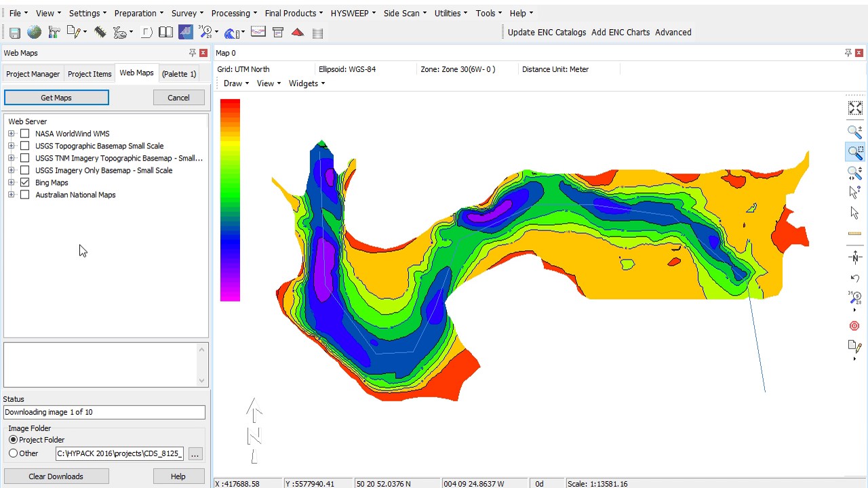The height and width of the screenshot is (488, 868).
Task: Activate the query pointer with question mark
Action: click(x=855, y=192)
